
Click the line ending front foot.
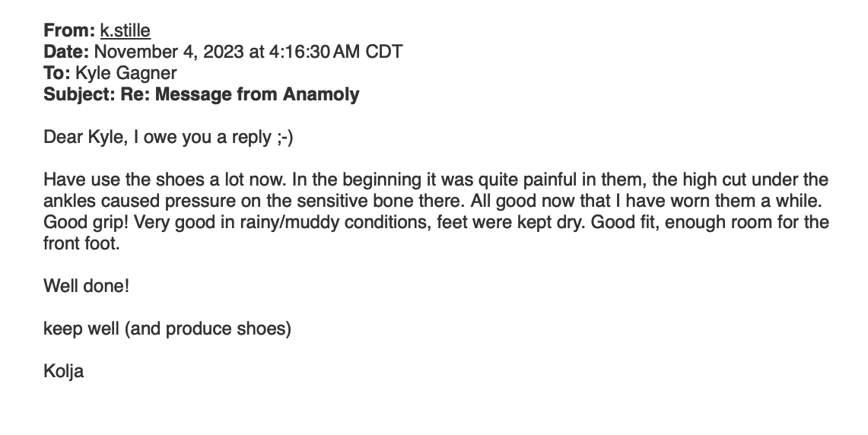[82, 243]
